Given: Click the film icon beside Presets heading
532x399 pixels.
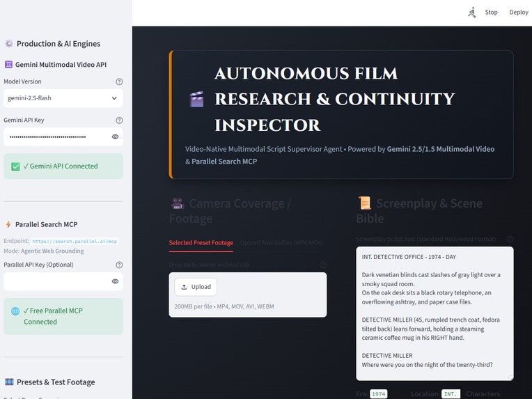Looking at the screenshot, I should pyautogui.click(x=9, y=382).
